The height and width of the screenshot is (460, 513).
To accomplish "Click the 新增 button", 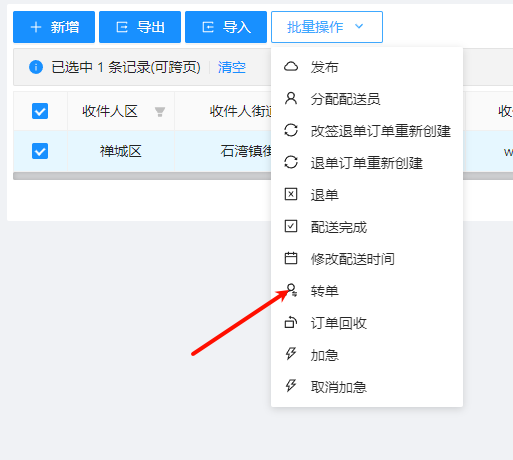I will (x=54, y=27).
